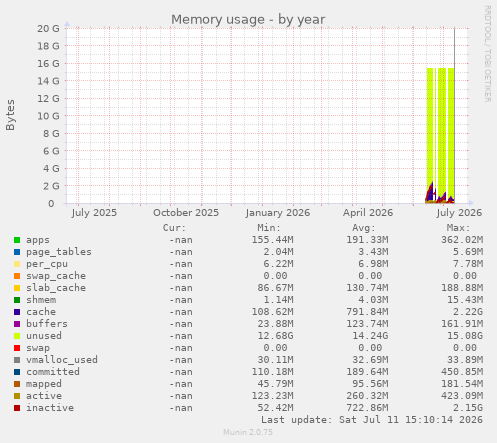Viewport: 497px width, 443px height.
Task: Click the 'January 2026' x-axis label
Action: pyautogui.click(x=278, y=213)
